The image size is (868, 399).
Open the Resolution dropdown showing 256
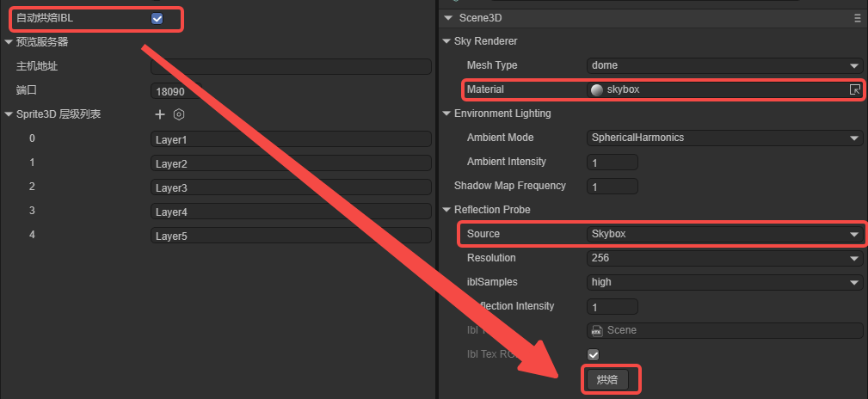click(x=724, y=258)
